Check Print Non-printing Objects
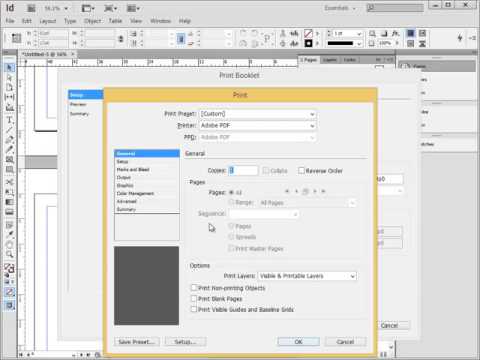 [x=194, y=288]
